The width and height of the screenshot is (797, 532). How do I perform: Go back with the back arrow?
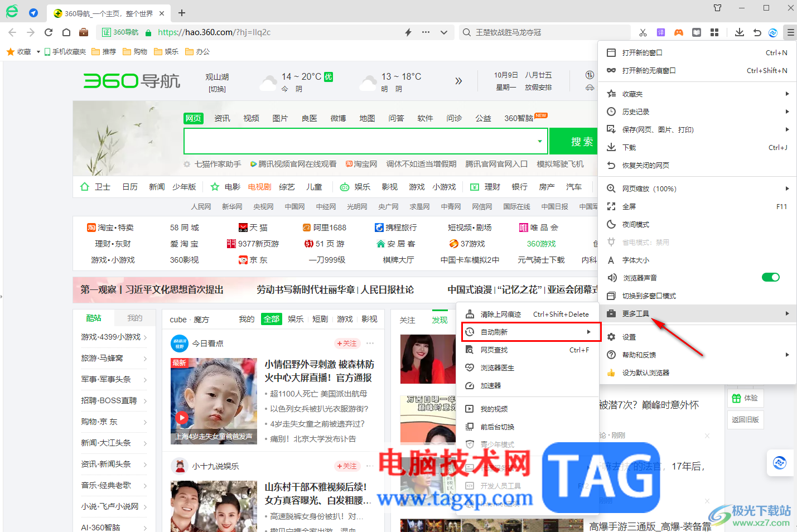13,32
